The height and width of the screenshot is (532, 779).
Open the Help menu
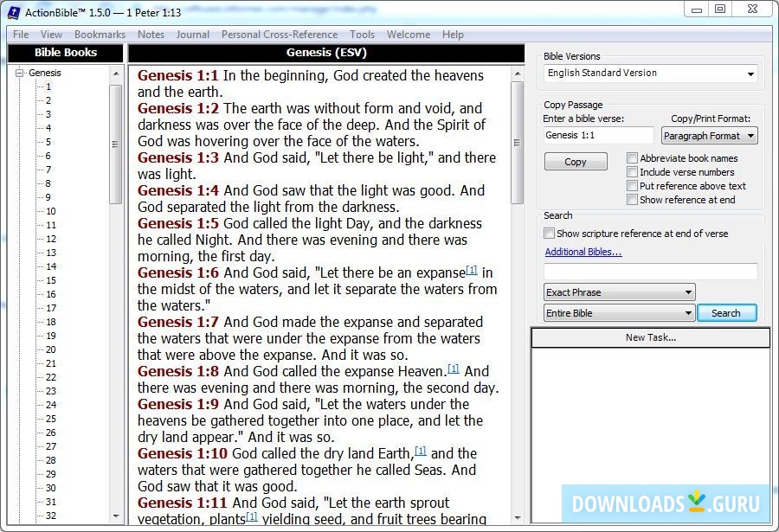click(453, 35)
